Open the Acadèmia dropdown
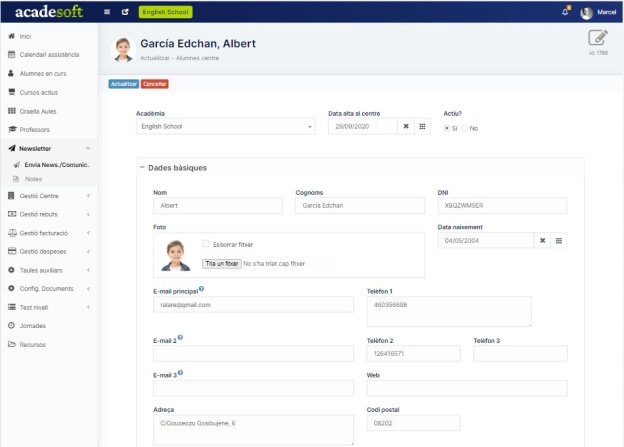The width and height of the screenshot is (624, 447). [x=226, y=127]
